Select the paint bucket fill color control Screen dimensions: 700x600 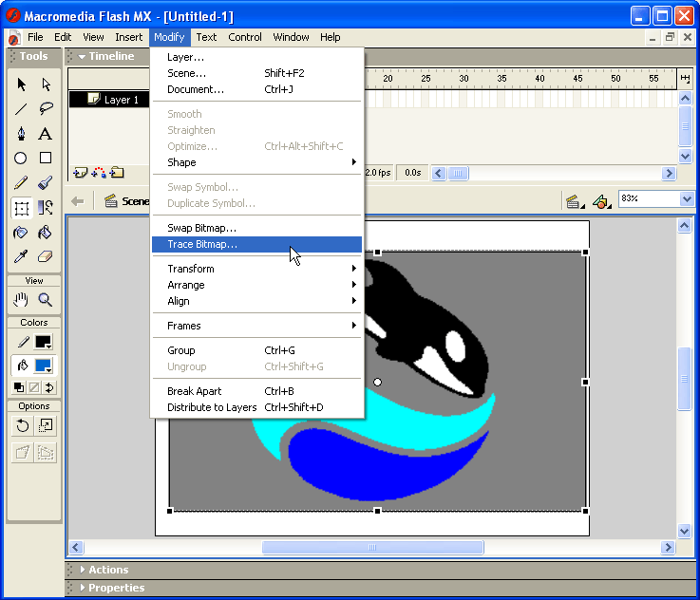point(23,366)
